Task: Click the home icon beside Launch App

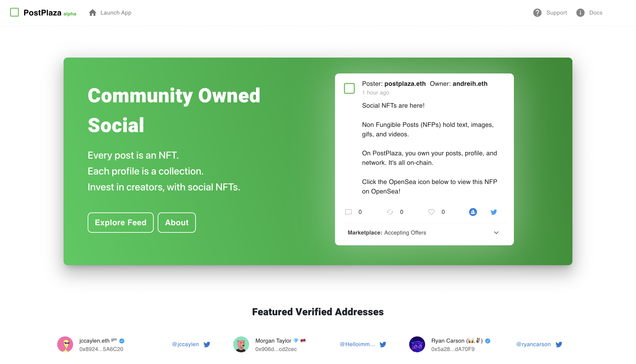Action: (93, 13)
